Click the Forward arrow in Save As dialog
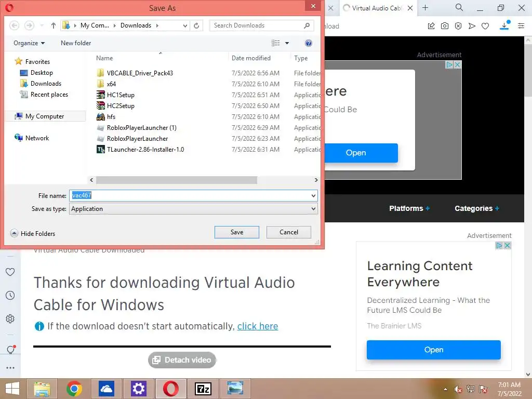 click(x=30, y=25)
